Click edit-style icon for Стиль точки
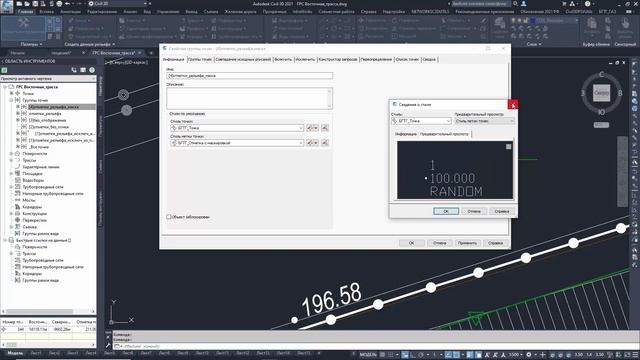 pyautogui.click(x=312, y=128)
